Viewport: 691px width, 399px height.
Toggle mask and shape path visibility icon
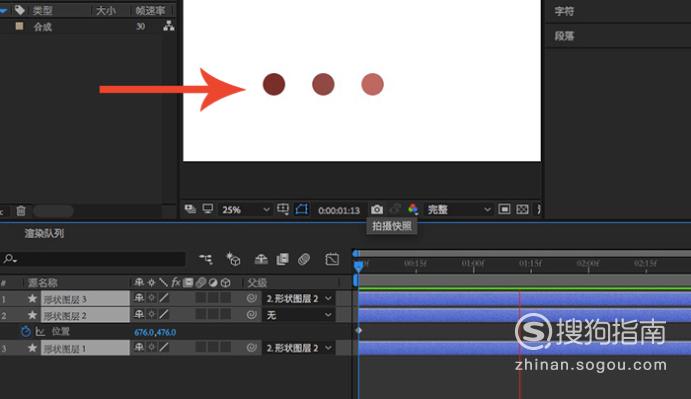[x=302, y=209]
